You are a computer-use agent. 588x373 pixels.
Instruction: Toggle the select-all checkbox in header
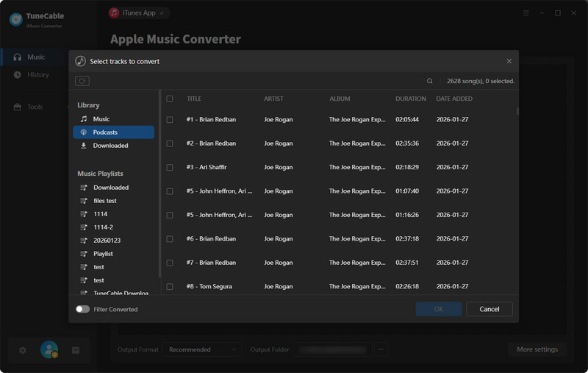(x=170, y=99)
